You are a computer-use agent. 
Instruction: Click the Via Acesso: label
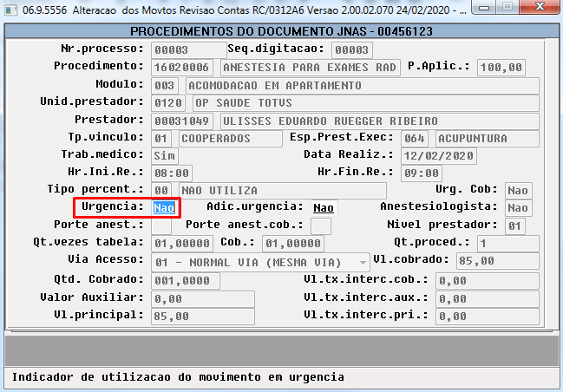point(106,259)
